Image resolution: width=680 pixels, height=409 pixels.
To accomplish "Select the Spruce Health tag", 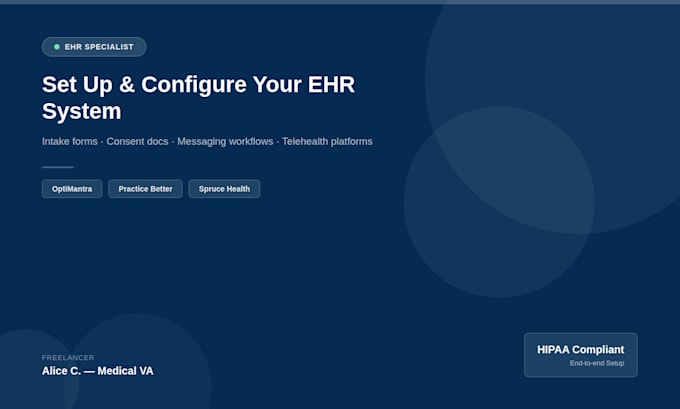I will (x=224, y=189).
